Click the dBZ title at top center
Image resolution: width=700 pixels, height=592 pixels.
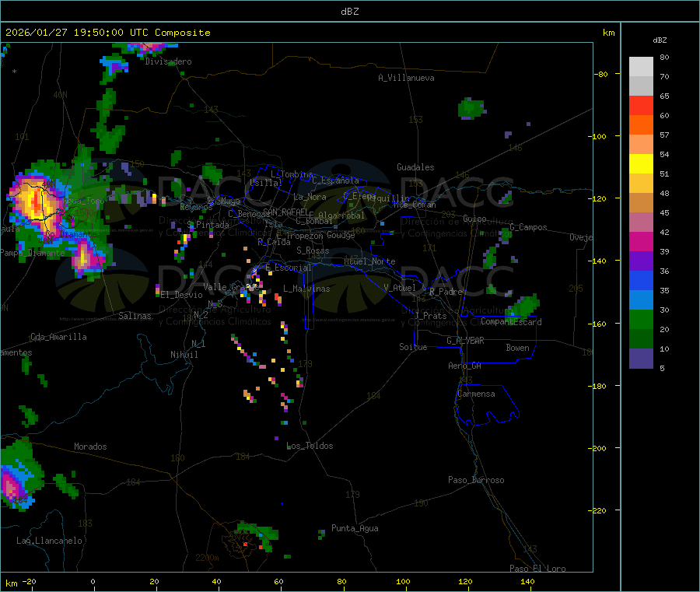click(349, 12)
